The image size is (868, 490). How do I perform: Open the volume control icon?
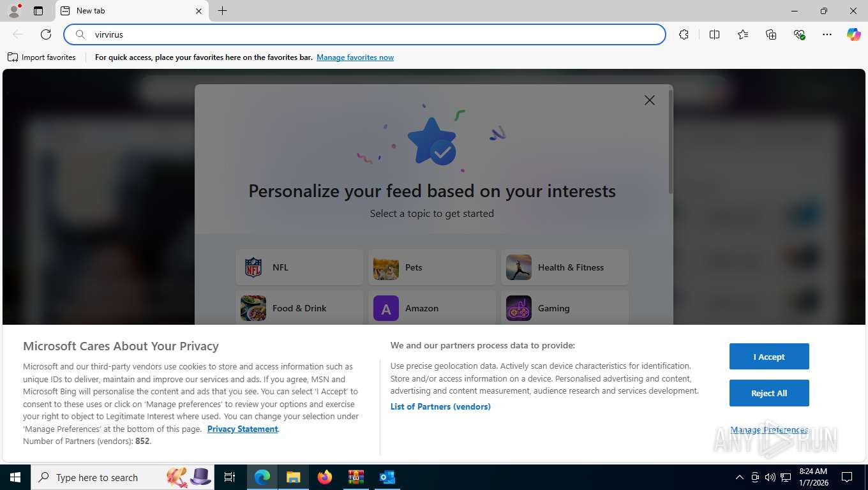(770, 477)
